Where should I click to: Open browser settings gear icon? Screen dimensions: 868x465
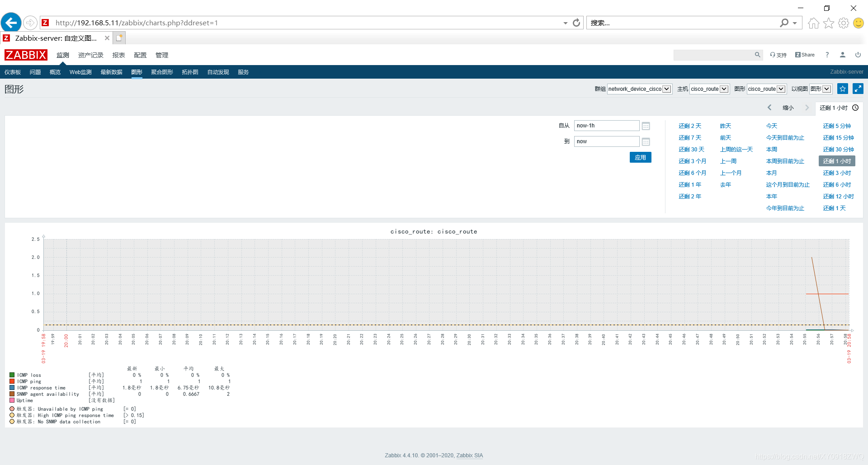(x=843, y=23)
